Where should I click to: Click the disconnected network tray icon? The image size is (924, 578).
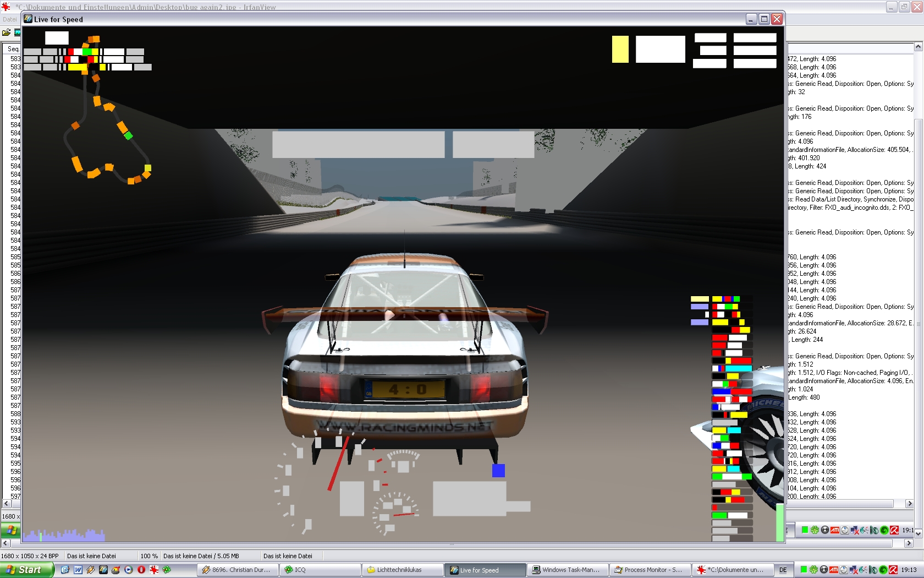pyautogui.click(x=853, y=570)
